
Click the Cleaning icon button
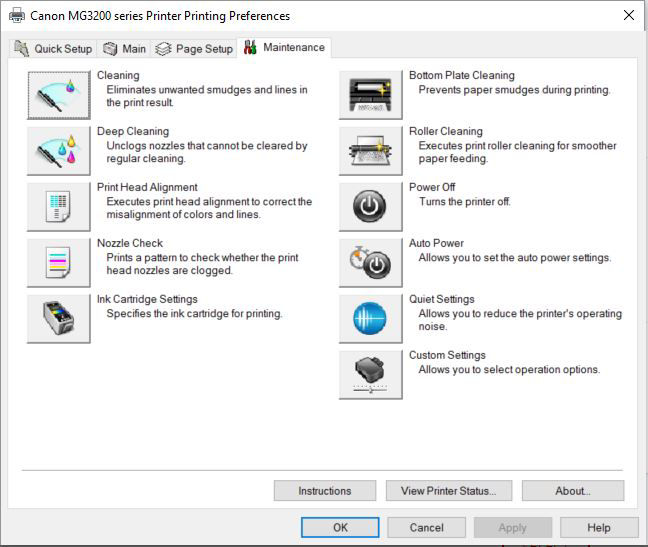(58, 95)
